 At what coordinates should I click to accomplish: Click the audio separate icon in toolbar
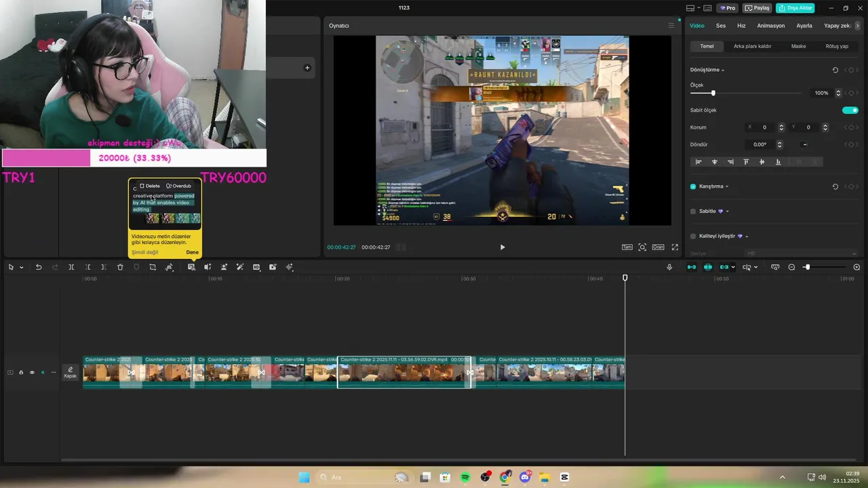[208, 267]
